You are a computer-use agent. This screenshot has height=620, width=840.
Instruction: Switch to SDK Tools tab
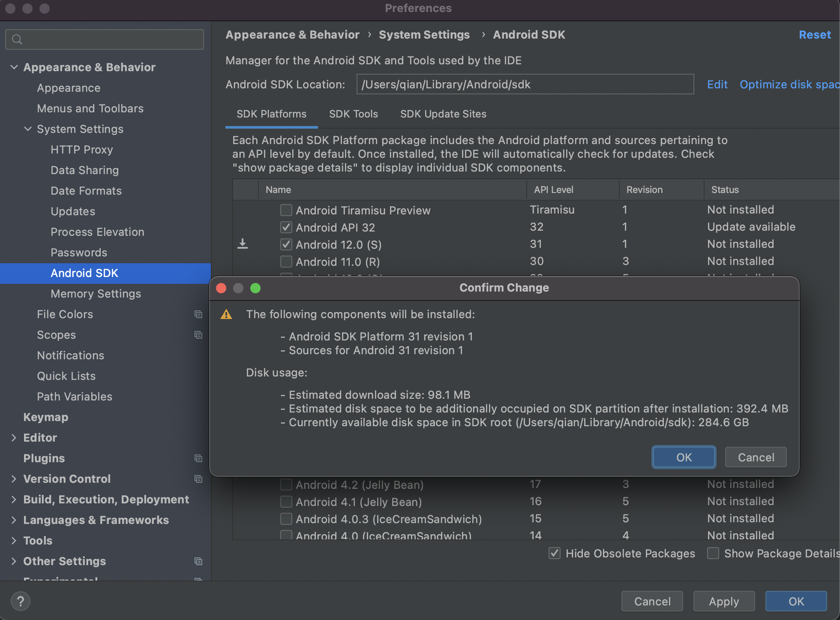click(352, 114)
